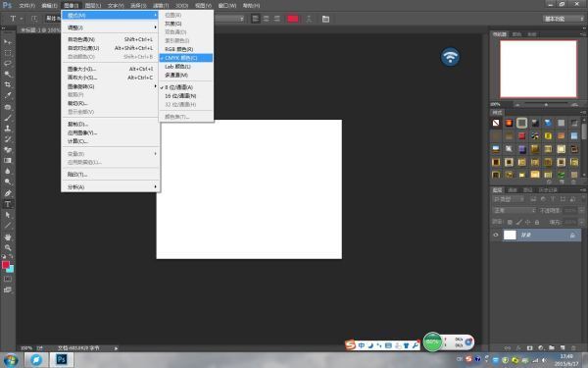This screenshot has width=588, height=368.
Task: Select the Horizontal Type tool
Action: [x=8, y=204]
